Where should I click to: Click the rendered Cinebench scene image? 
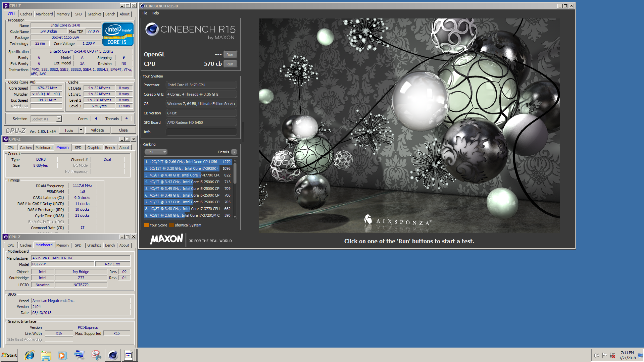[x=409, y=125]
